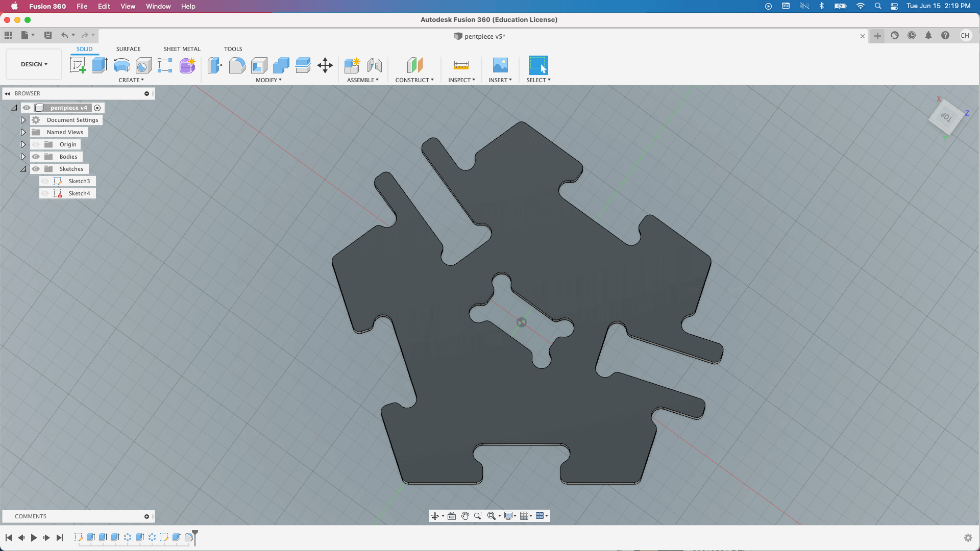Open macOS Control Center

(894, 6)
